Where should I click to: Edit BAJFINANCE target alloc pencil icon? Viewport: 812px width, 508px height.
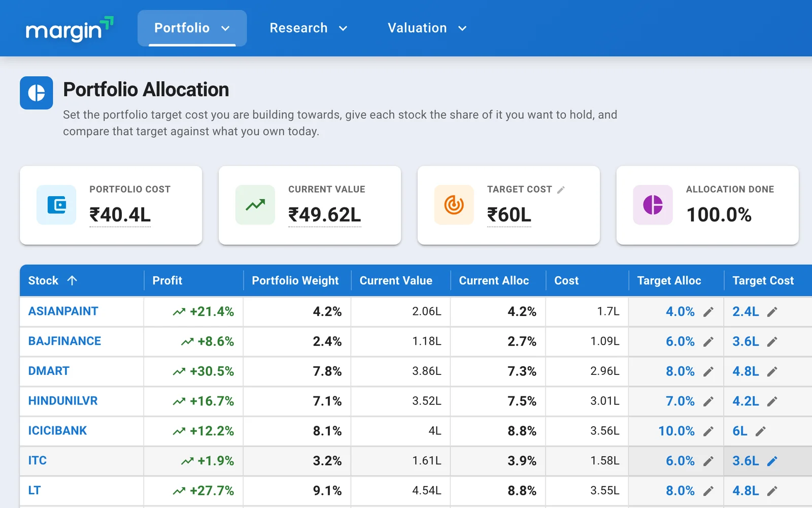point(708,342)
